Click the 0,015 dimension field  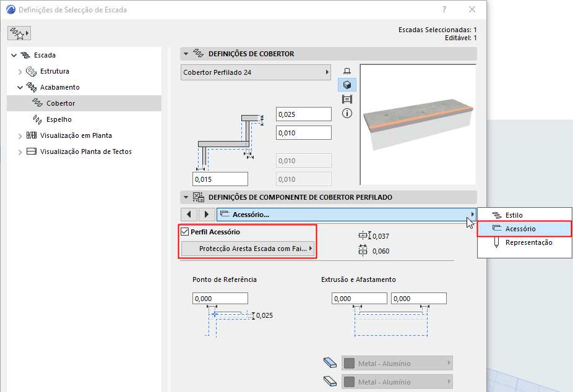[x=220, y=179]
